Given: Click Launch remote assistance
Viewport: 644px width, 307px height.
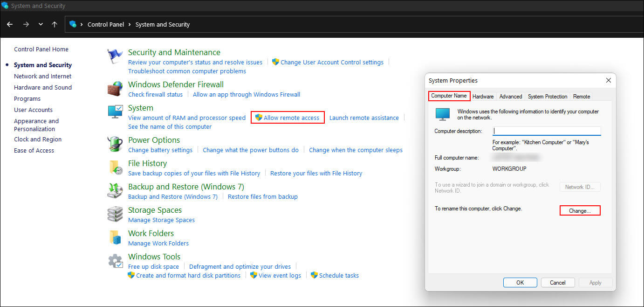Looking at the screenshot, I should (x=364, y=118).
